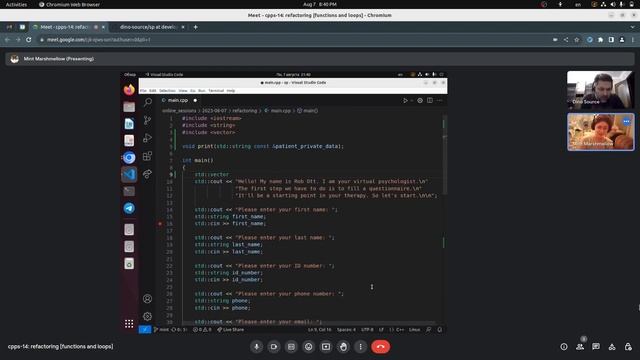Open the Terminal menu in VS Code

pos(216,91)
